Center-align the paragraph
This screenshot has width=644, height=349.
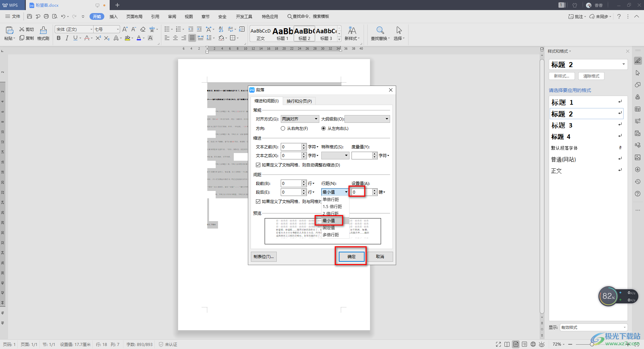[x=175, y=38]
